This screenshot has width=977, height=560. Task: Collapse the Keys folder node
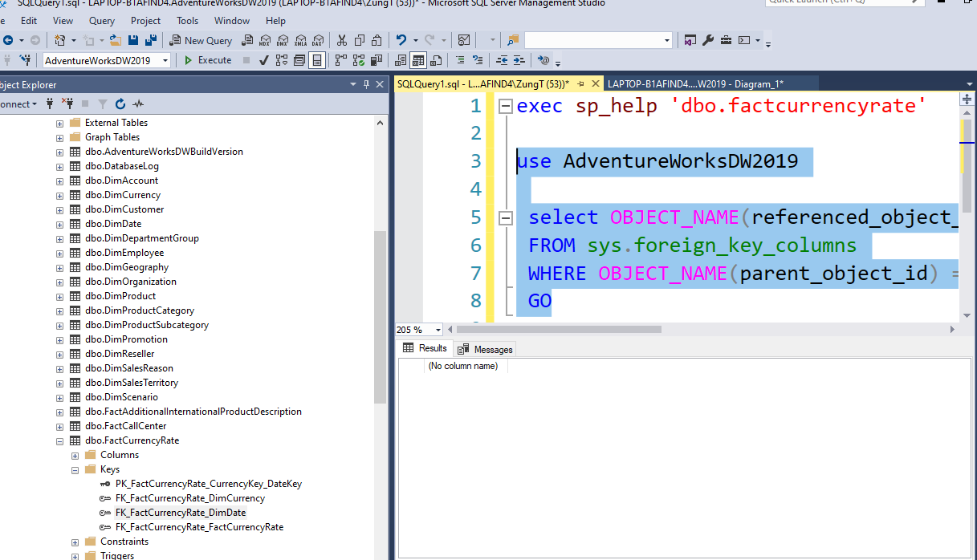coord(75,469)
